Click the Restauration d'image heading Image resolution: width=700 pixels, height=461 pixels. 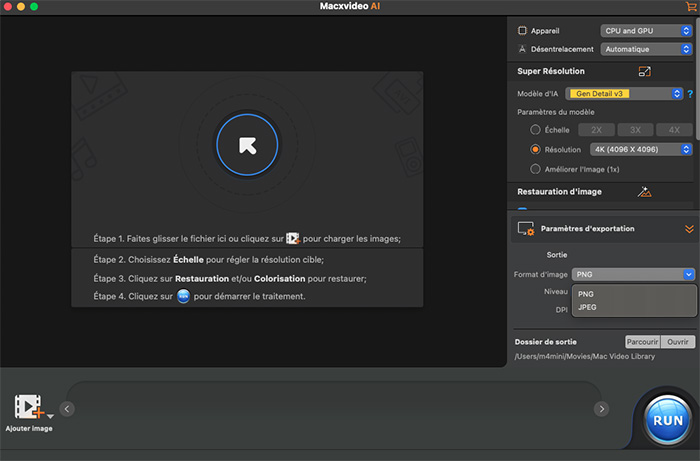tap(559, 192)
